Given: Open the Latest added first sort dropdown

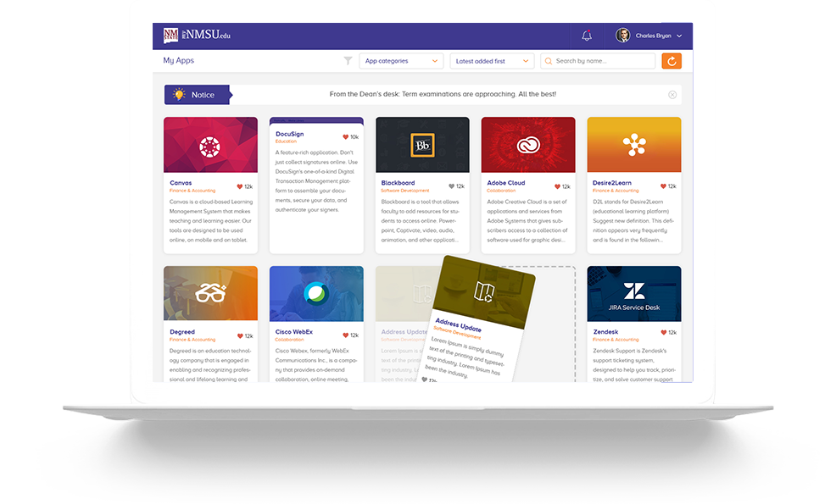Looking at the screenshot, I should (x=492, y=61).
